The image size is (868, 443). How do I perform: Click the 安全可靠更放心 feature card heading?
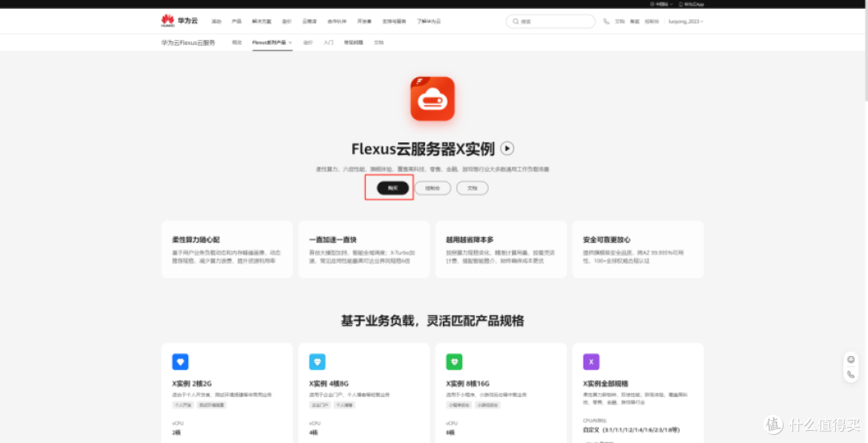[607, 240]
